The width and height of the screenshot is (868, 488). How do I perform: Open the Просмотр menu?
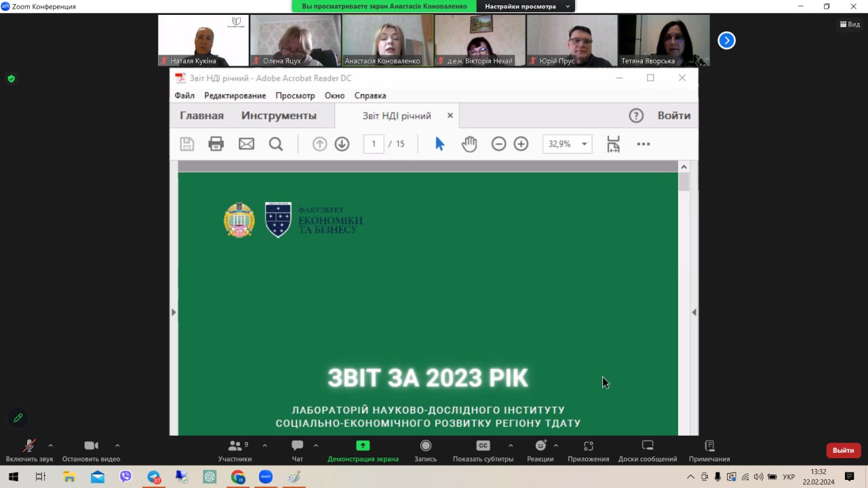[x=295, y=96]
